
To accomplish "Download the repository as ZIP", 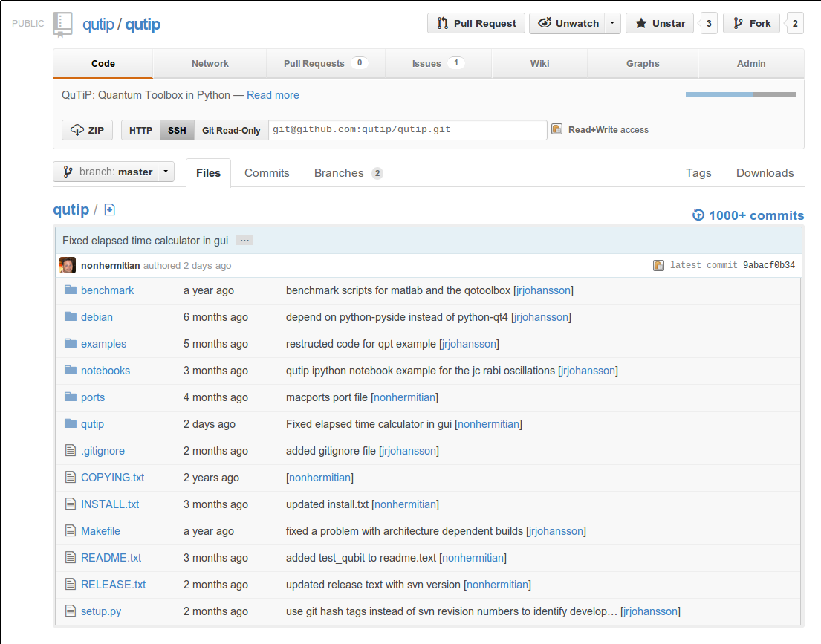I will click(87, 130).
